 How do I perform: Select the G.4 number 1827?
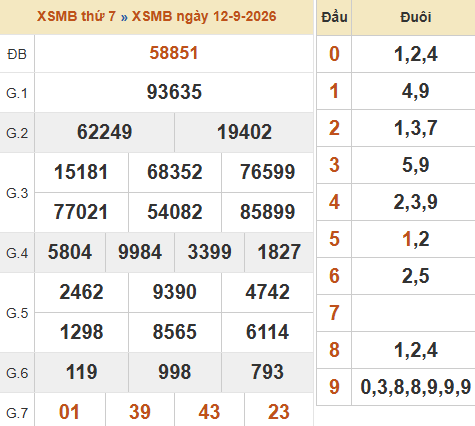279,252
